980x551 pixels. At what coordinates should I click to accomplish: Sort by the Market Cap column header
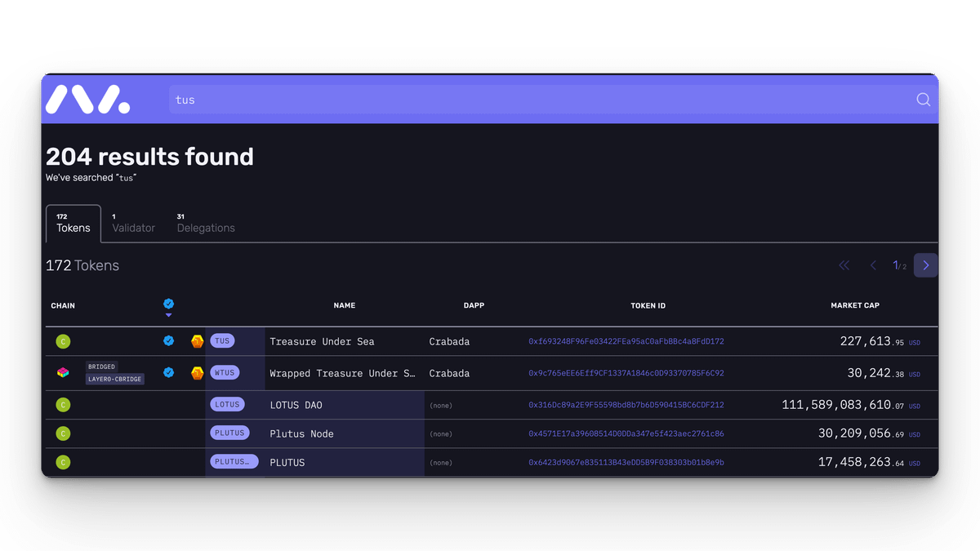(855, 305)
